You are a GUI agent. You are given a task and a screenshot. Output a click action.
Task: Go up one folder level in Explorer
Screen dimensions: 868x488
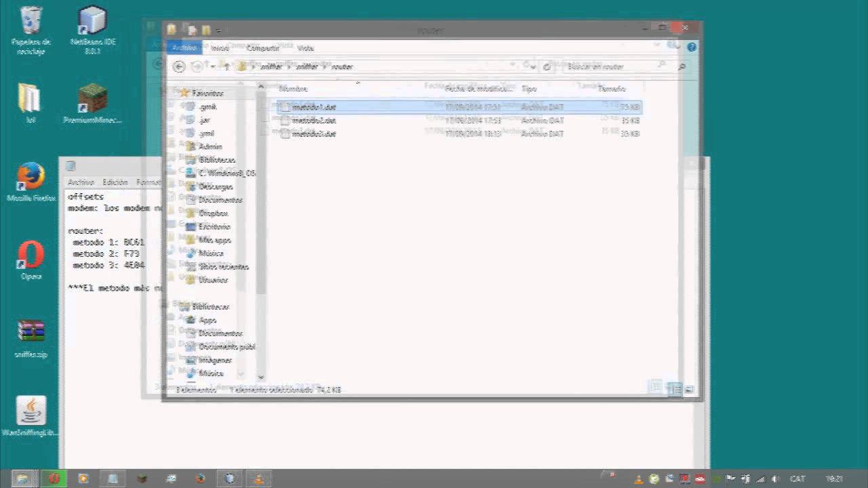(226, 66)
